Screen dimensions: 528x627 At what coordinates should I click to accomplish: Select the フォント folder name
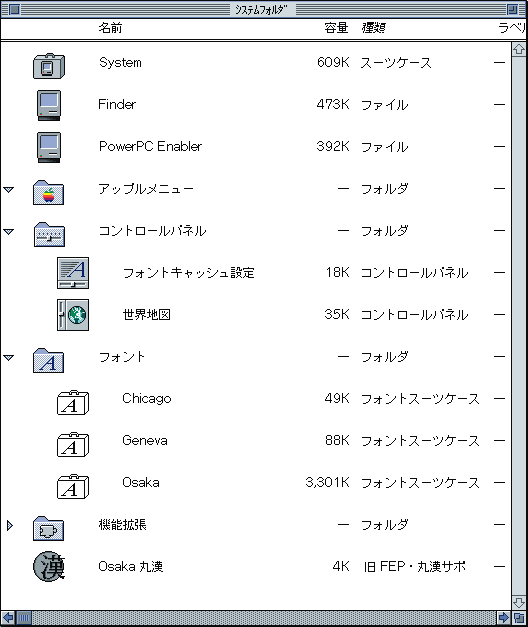[122, 357]
